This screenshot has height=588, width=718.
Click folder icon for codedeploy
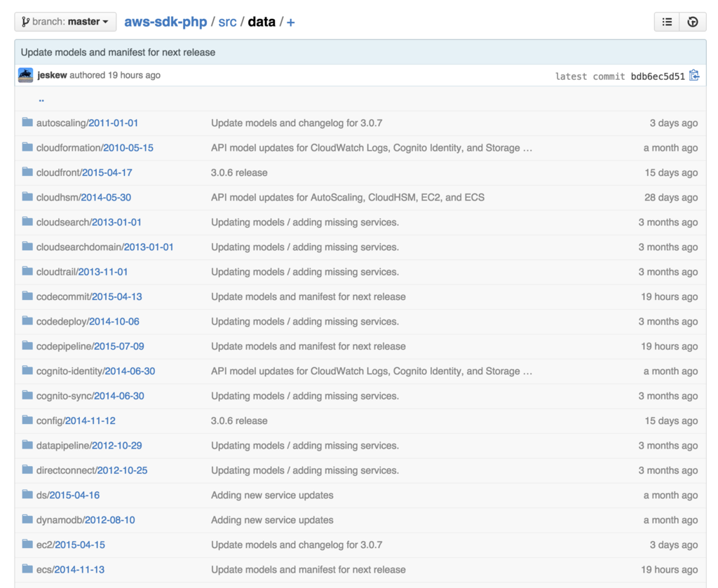pos(27,320)
